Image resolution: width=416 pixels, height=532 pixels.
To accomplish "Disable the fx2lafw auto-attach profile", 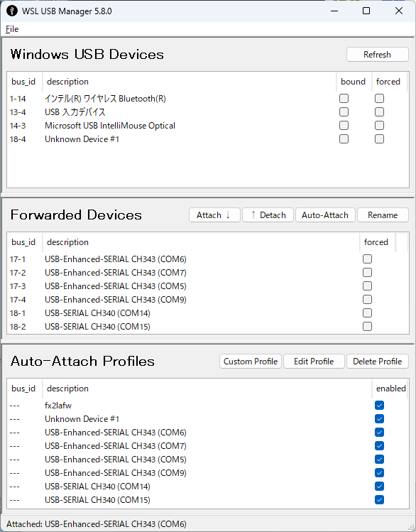I will 379,405.
